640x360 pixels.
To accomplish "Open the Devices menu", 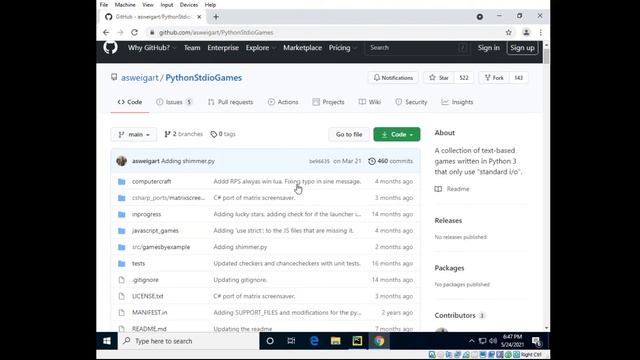I will pyautogui.click(x=189, y=5).
